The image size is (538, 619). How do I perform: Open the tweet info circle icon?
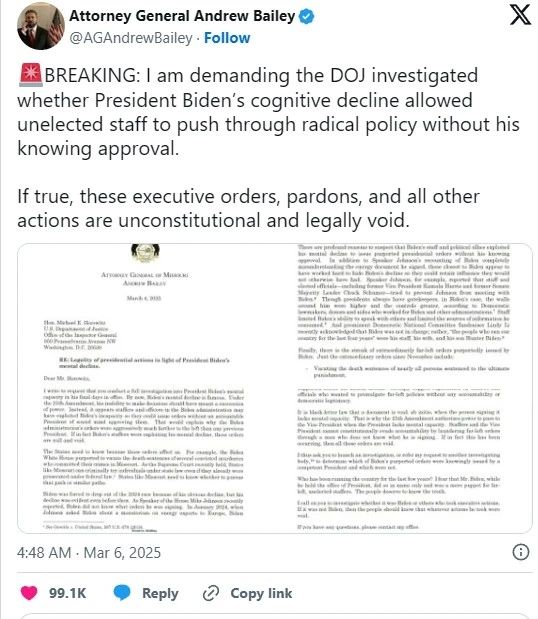pyautogui.click(x=521, y=552)
